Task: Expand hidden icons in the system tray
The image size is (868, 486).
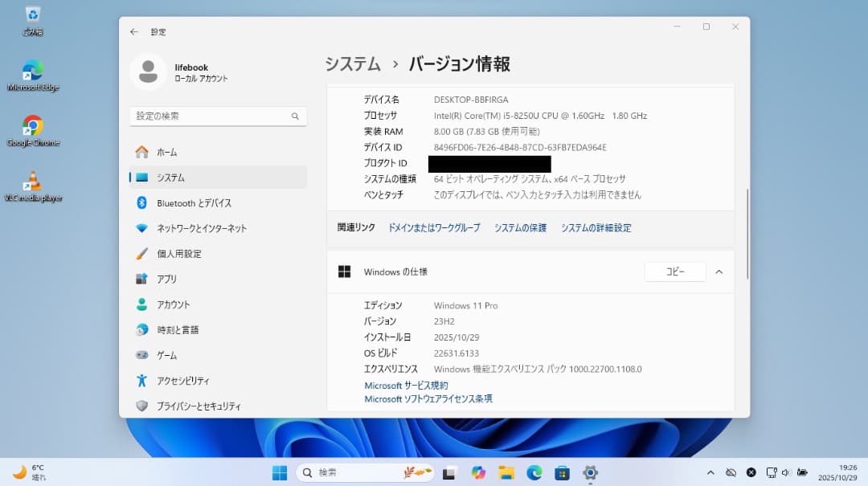Action: pyautogui.click(x=711, y=472)
